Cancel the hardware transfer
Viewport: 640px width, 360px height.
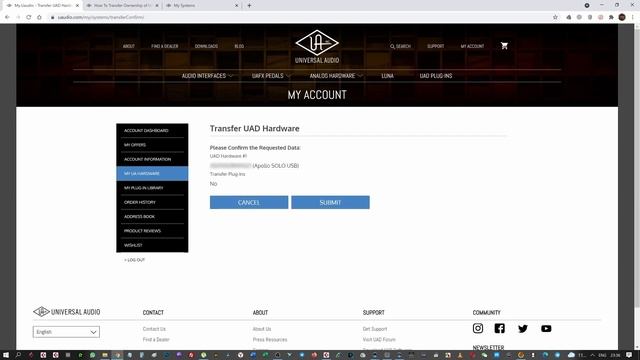pos(249,202)
